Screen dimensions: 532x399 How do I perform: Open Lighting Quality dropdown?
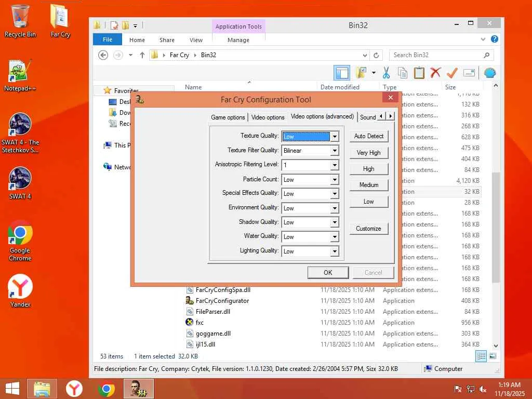pos(335,251)
